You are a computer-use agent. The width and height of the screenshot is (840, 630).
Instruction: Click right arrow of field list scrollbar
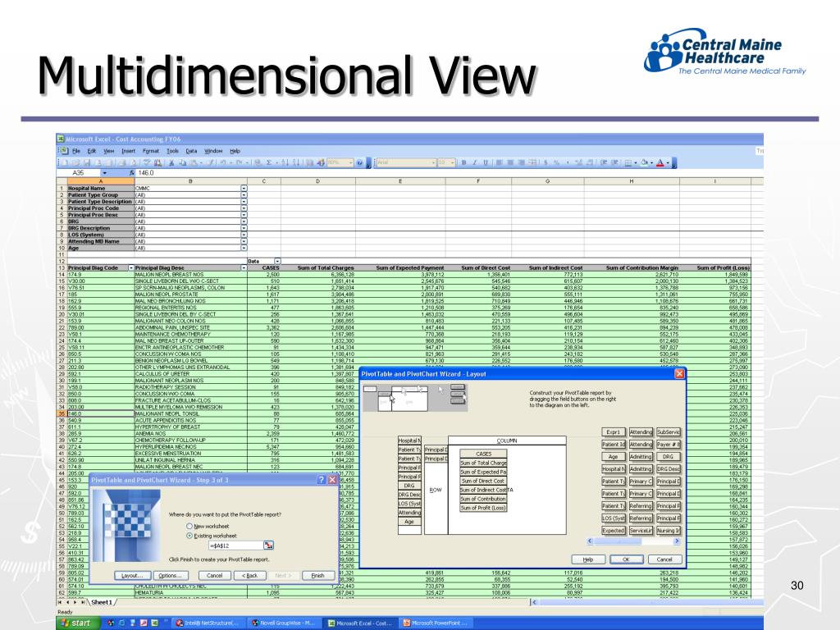pyautogui.click(x=677, y=541)
